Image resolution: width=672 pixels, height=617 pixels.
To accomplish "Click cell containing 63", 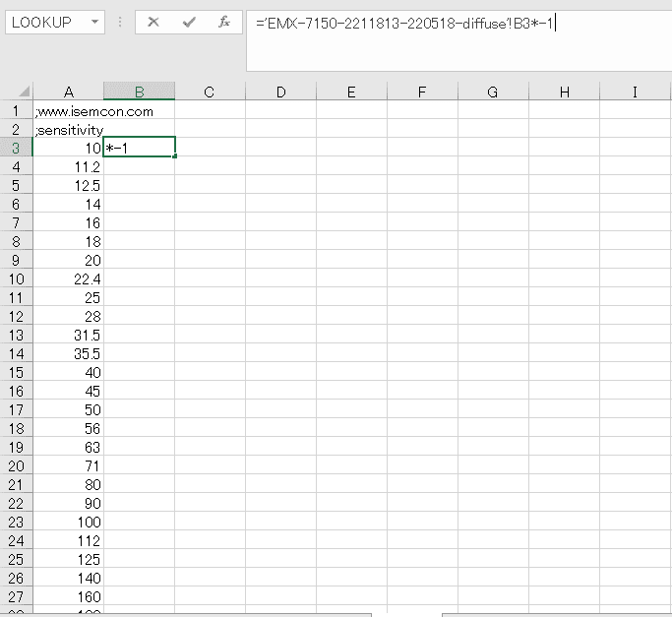I will (68, 447).
